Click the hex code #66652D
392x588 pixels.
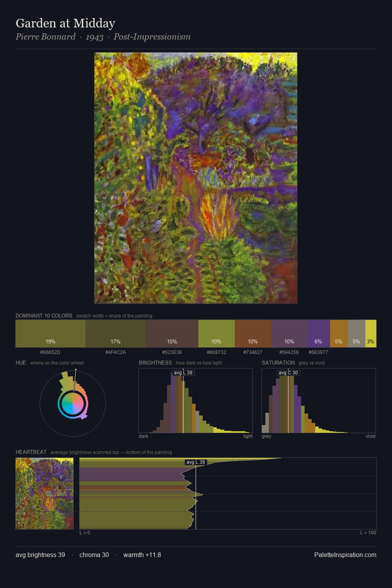pyautogui.click(x=50, y=352)
